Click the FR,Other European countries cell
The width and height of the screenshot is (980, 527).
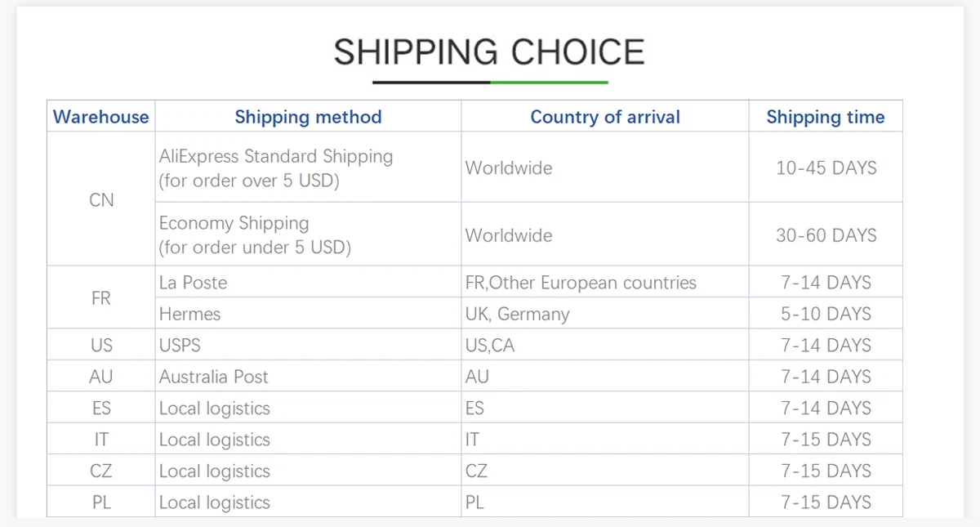coord(581,283)
